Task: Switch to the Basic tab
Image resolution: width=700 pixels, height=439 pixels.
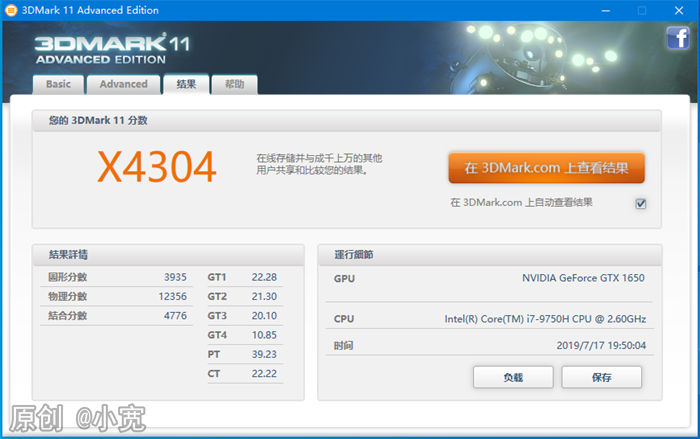Action: click(x=58, y=84)
